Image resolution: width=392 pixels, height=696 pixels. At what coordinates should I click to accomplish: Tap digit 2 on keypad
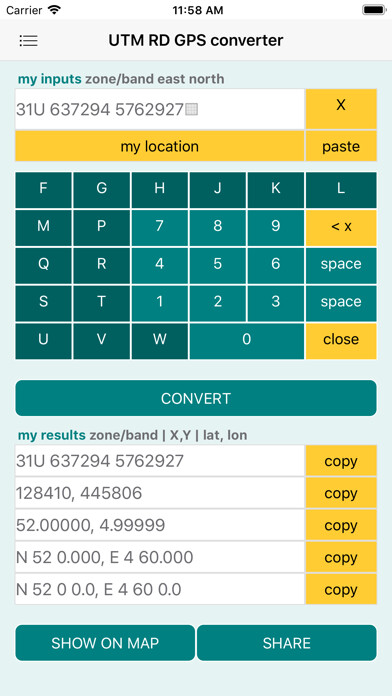coord(218,303)
